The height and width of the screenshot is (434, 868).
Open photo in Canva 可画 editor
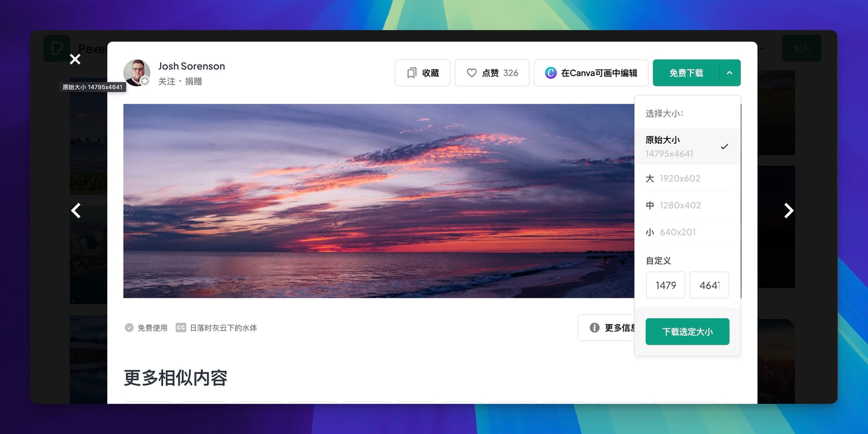click(591, 73)
